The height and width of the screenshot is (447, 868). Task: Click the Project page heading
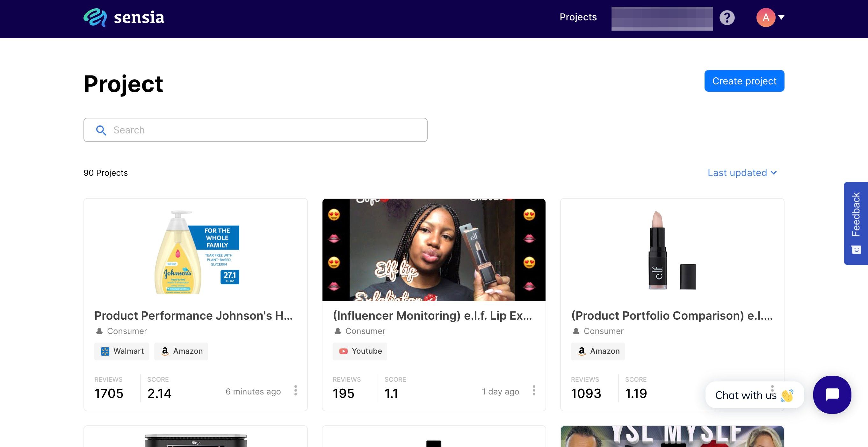[123, 84]
